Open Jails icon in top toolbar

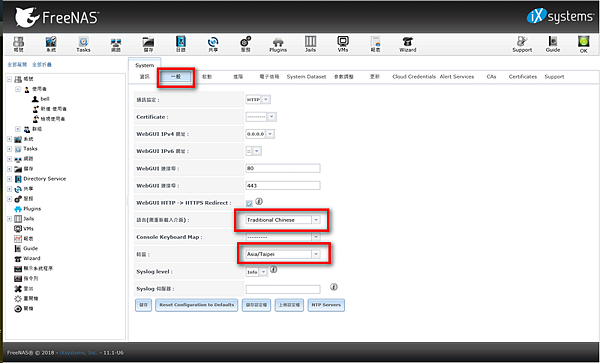tap(310, 44)
